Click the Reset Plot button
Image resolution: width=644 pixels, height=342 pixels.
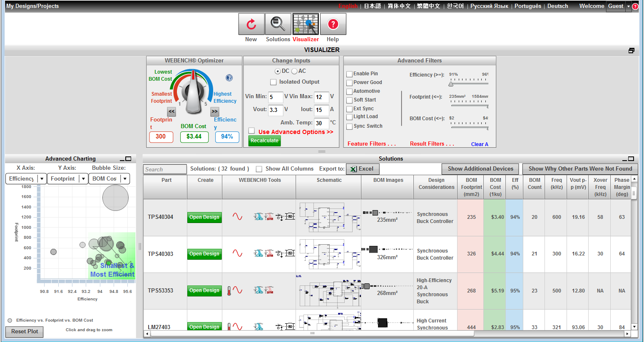25,332
